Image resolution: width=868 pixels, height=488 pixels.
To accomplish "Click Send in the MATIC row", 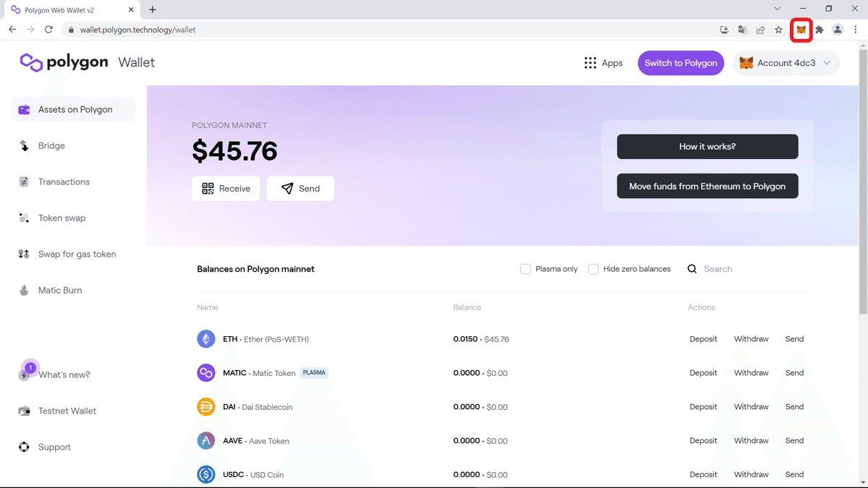I will (x=794, y=373).
